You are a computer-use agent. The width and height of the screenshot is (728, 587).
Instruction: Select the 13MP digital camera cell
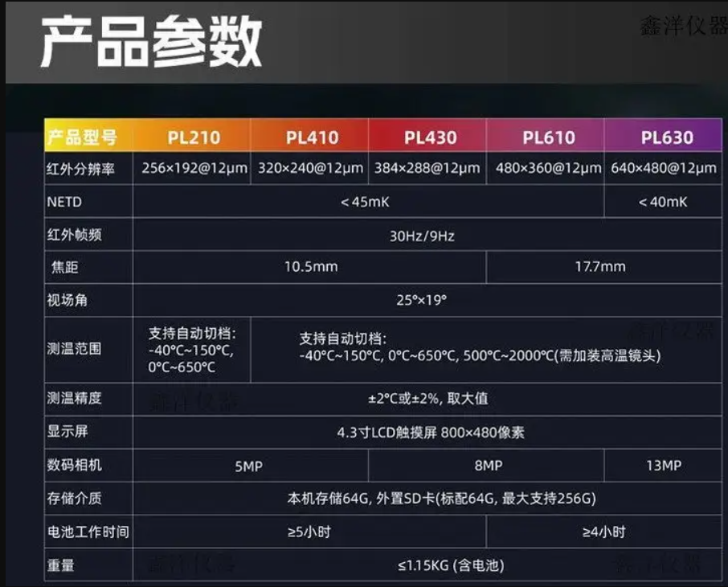coord(663,466)
